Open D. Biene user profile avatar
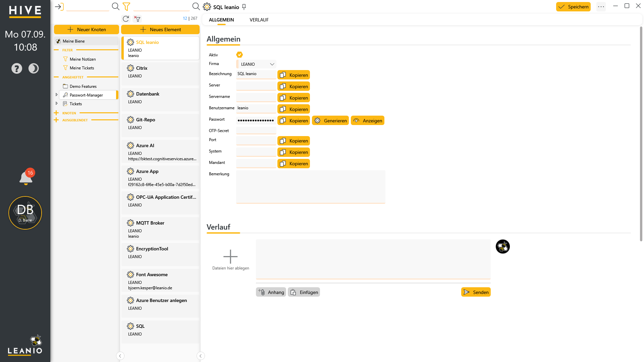 pyautogui.click(x=25, y=213)
